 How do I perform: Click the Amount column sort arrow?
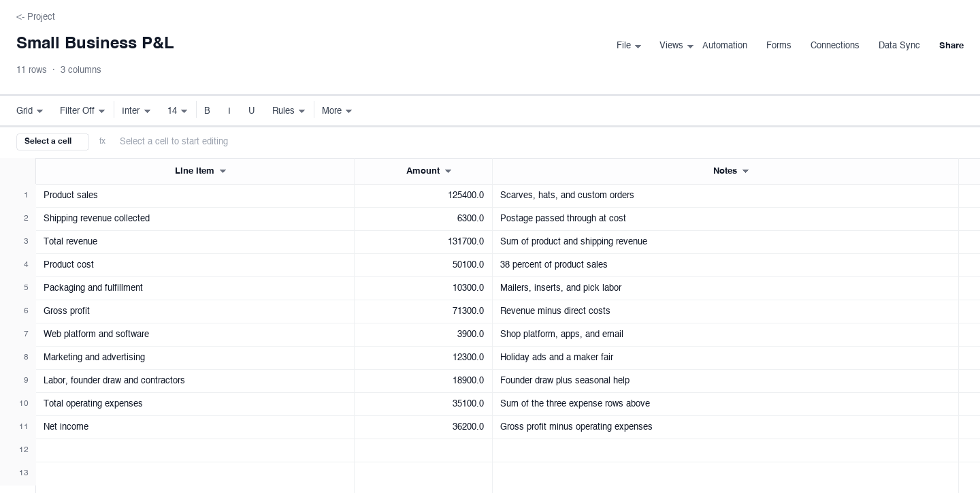tap(448, 171)
